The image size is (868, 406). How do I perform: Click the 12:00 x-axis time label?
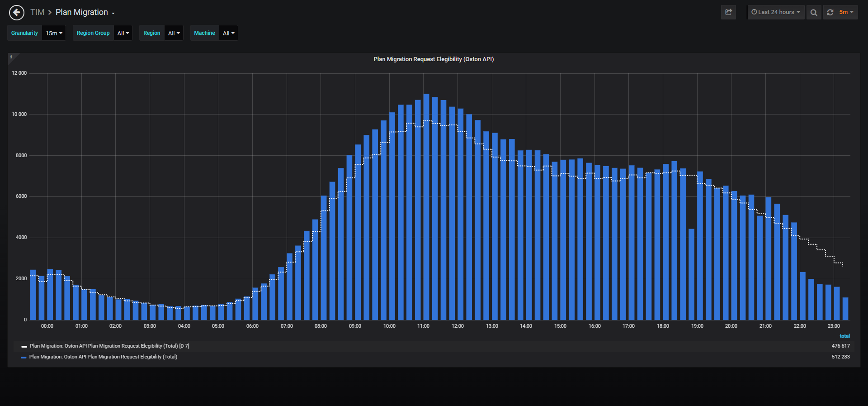point(458,326)
